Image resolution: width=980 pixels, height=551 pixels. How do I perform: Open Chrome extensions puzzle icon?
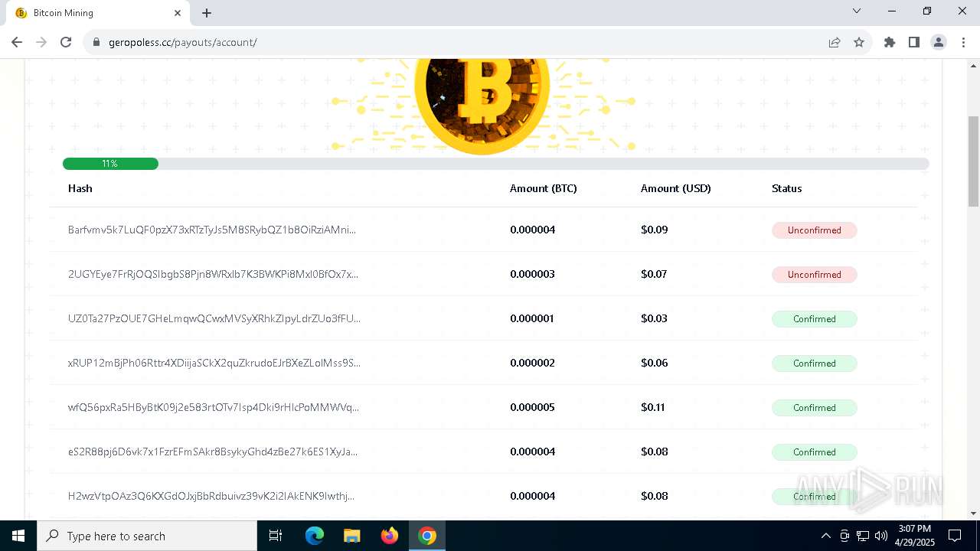tap(890, 42)
